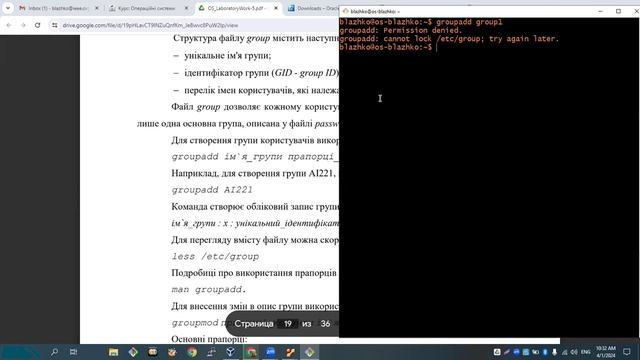Screen dimensions: 640x360
Task: Close the Курс Операційні системи tab
Action: click(x=187, y=8)
